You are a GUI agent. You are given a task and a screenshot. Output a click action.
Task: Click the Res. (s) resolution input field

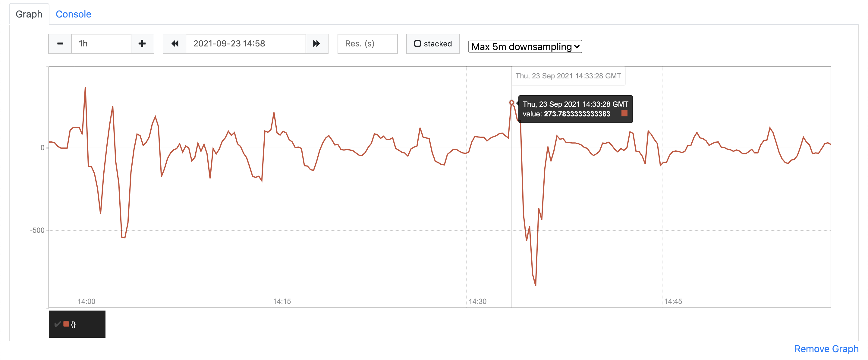click(x=367, y=43)
